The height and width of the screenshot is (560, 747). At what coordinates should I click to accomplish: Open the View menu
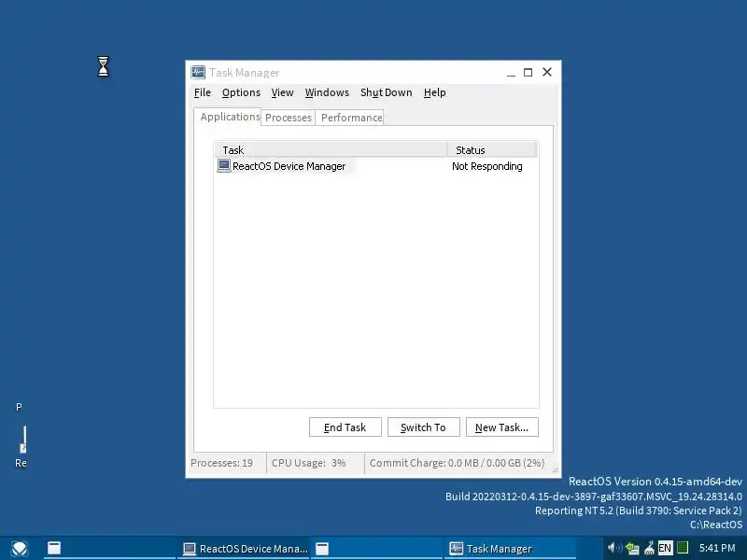(283, 92)
